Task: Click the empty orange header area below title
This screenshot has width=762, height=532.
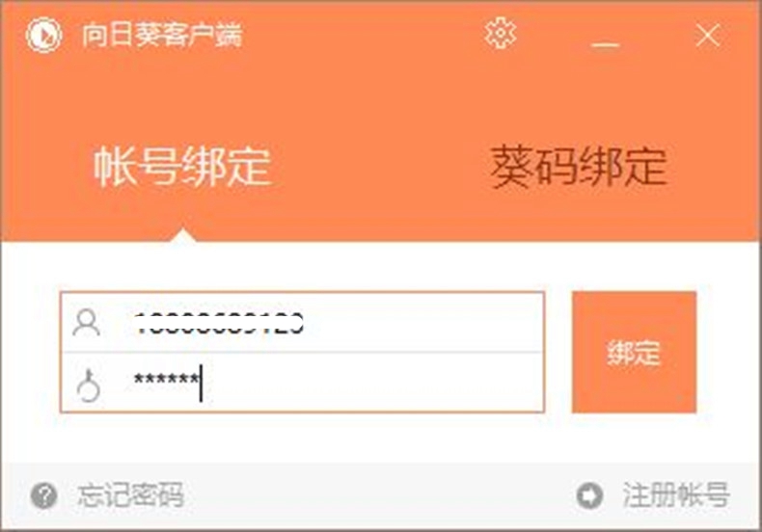Action: 381,97
